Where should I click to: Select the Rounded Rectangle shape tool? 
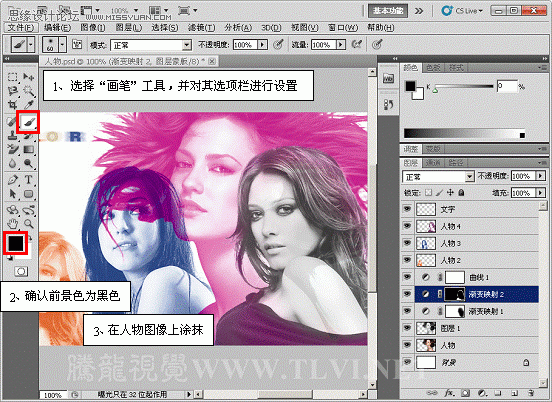point(29,194)
